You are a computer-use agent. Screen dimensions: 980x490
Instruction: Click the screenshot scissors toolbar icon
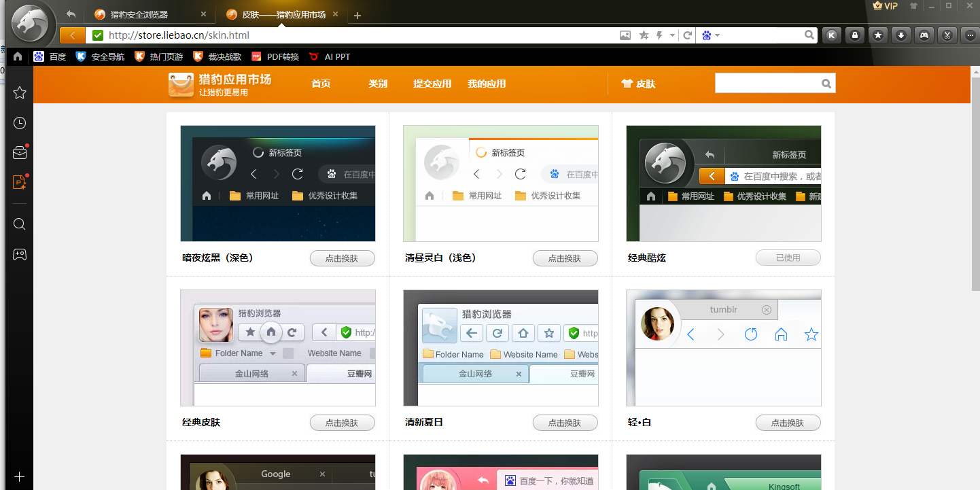(x=947, y=35)
